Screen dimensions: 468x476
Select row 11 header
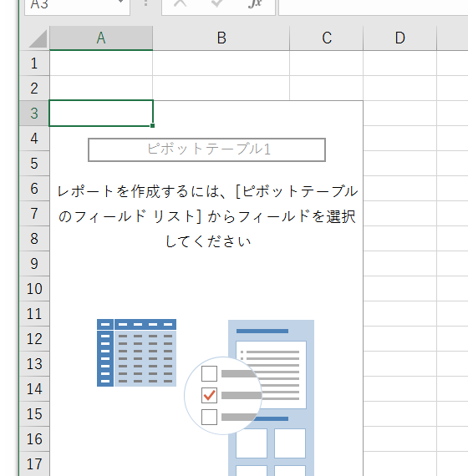[34, 314]
